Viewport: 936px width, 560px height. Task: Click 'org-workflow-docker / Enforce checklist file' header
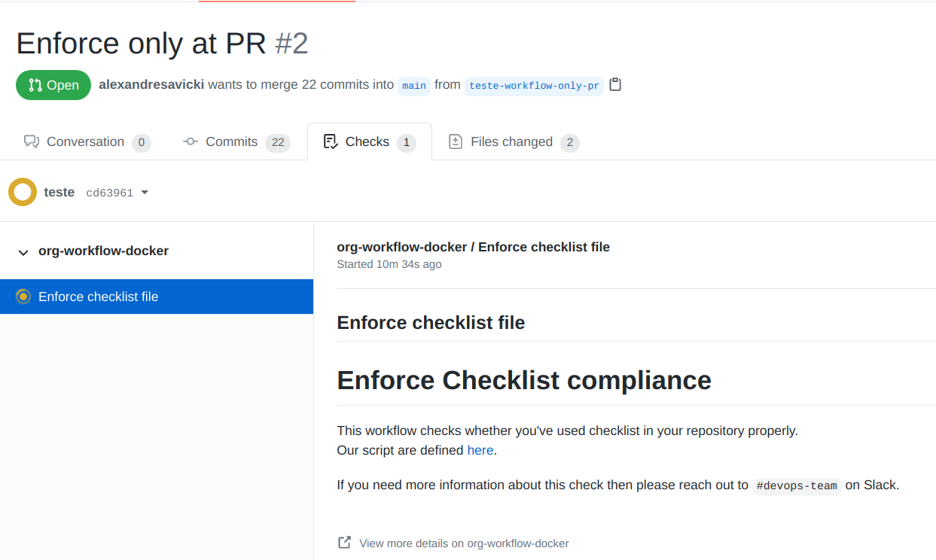tap(473, 247)
